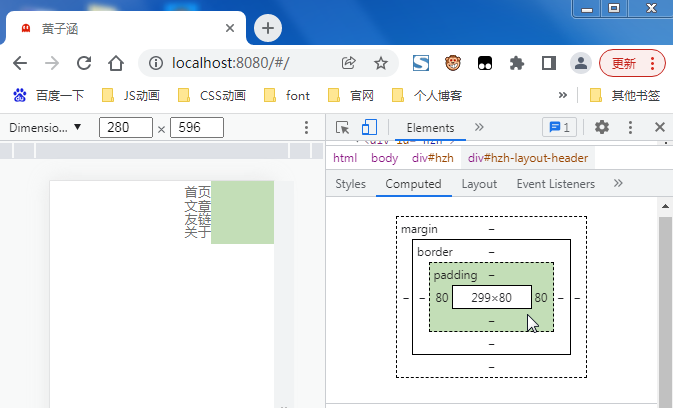Viewport: 673px width, 408px height.
Task: Open the Extensions puzzle menu
Action: coord(517,63)
